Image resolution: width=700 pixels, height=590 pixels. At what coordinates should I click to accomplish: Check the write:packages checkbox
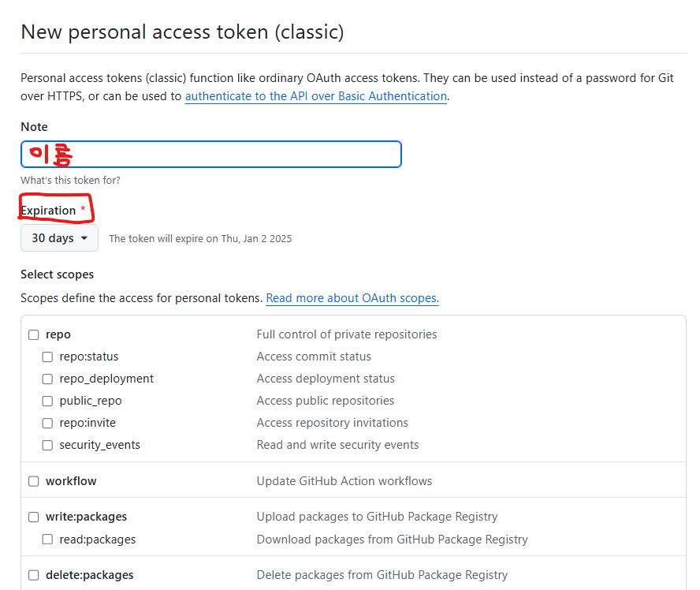point(33,517)
